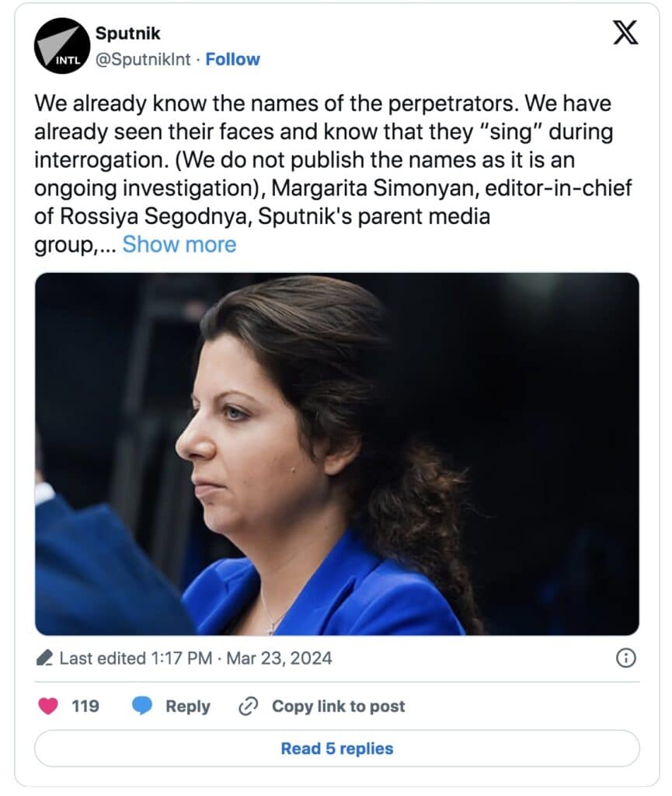The width and height of the screenshot is (672, 796).
Task: Open the attached photo of the woman
Action: (x=336, y=453)
